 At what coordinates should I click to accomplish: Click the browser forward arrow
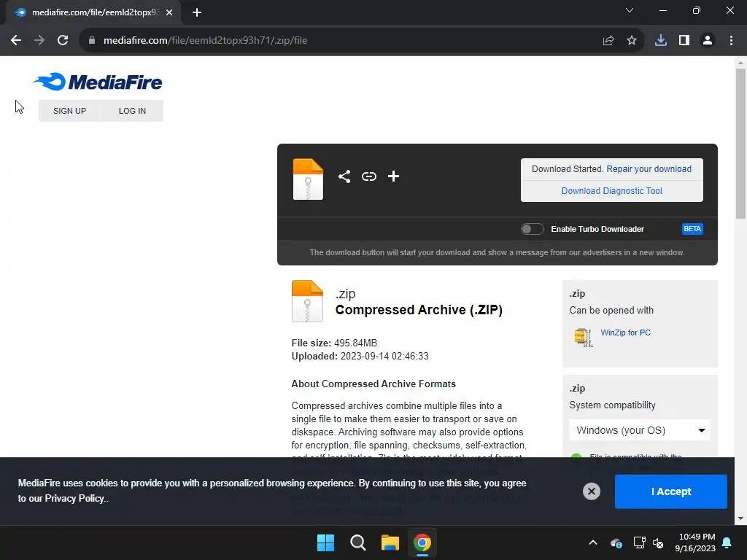pos(39,41)
